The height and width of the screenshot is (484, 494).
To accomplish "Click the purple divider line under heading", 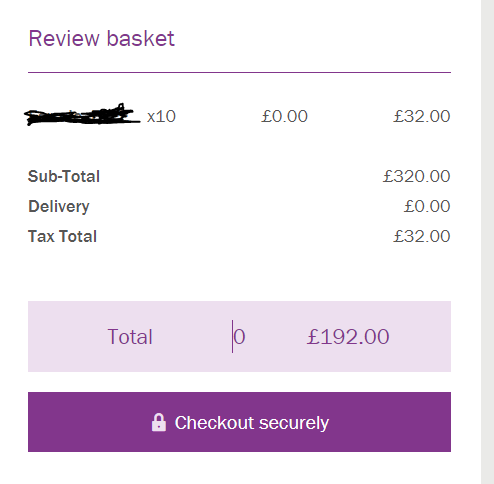I will point(239,72).
